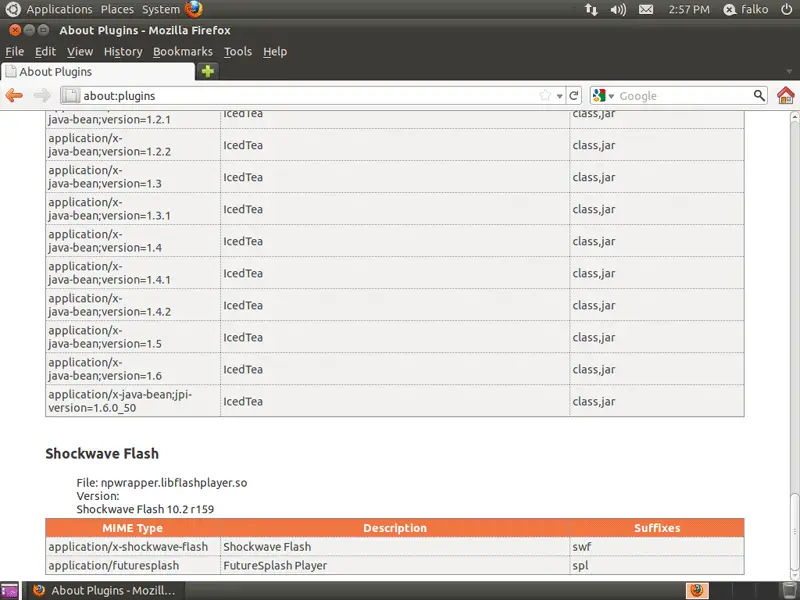800x600 pixels.
Task: Open the Places menu in the top panel
Action: pos(117,9)
